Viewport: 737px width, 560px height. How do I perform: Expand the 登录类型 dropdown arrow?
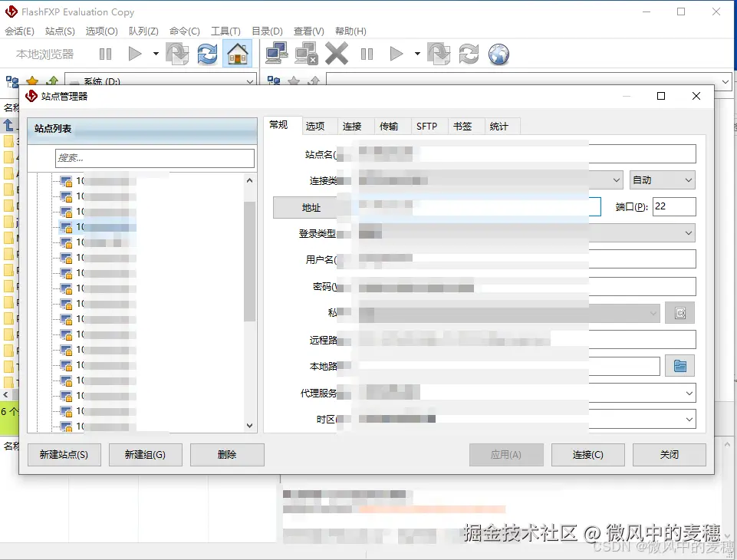click(x=689, y=232)
